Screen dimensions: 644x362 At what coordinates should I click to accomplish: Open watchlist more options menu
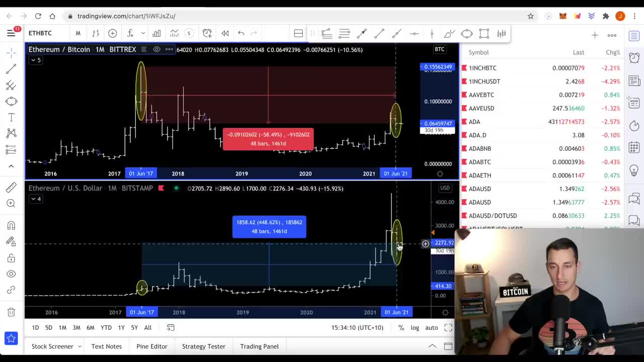click(612, 35)
